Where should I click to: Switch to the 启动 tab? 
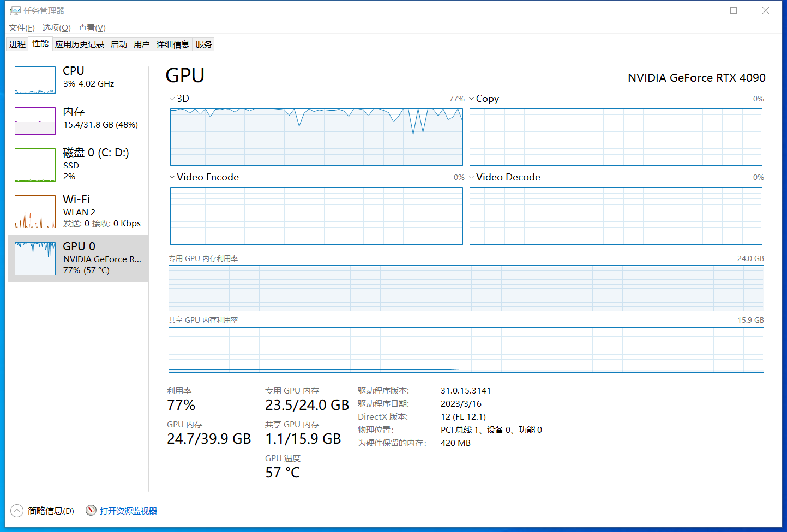pos(119,44)
